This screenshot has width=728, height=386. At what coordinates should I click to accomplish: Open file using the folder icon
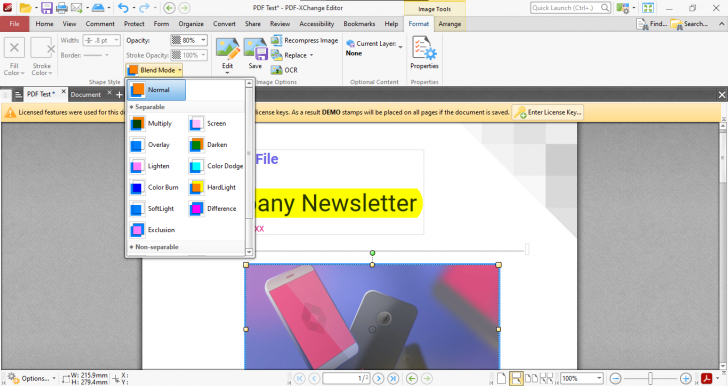pos(26,7)
